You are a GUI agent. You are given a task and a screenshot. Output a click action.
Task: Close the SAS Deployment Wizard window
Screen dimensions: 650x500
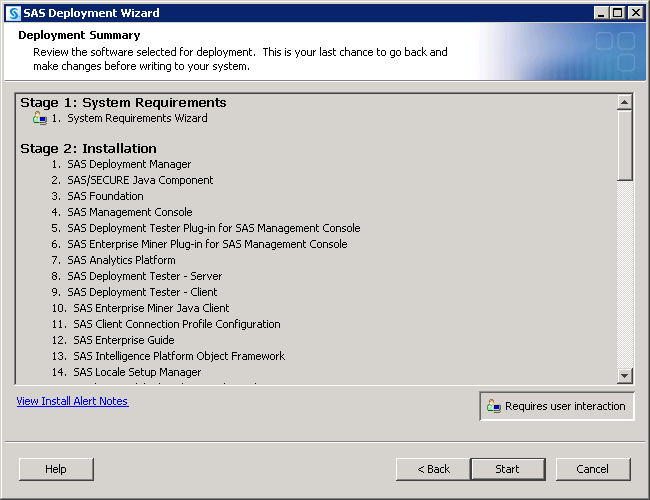pyautogui.click(x=636, y=13)
